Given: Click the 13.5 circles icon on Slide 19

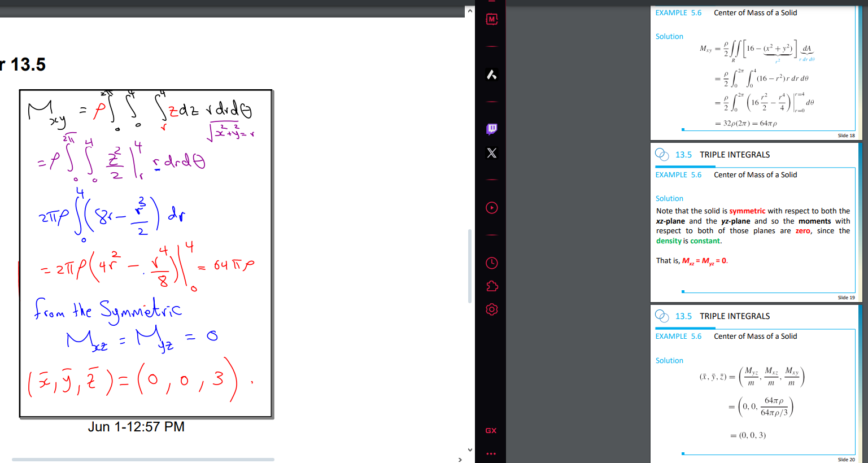Looking at the screenshot, I should click(662, 154).
